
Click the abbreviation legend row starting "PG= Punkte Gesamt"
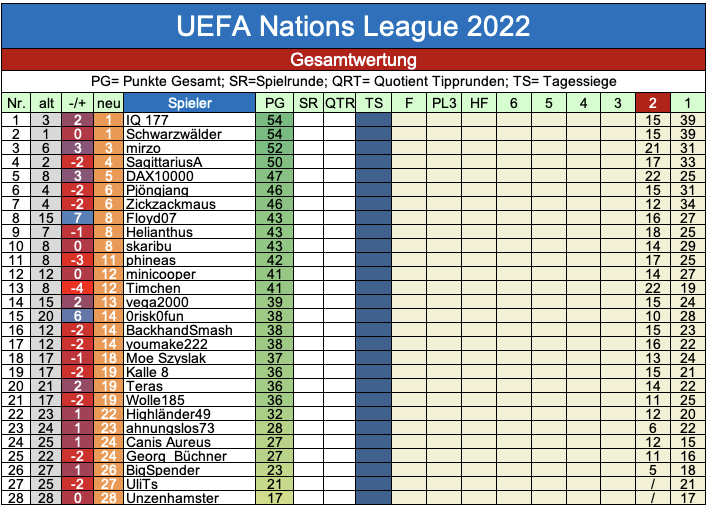pos(354,81)
